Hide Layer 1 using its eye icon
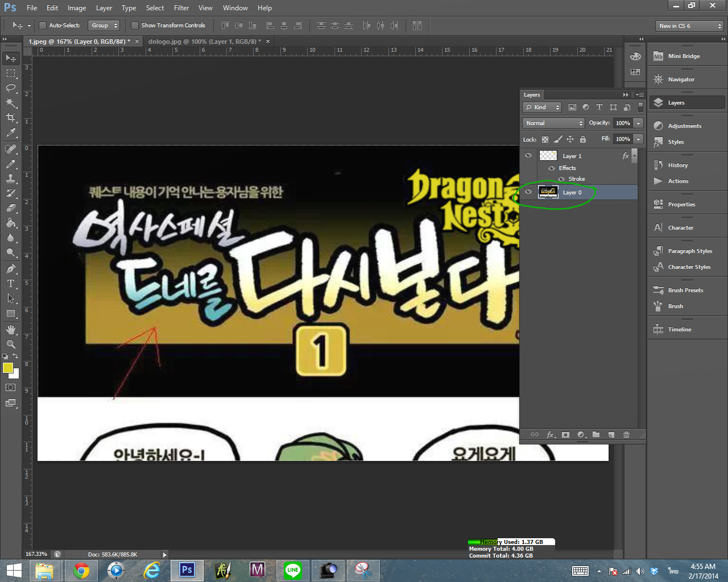The height and width of the screenshot is (582, 728). pos(528,155)
